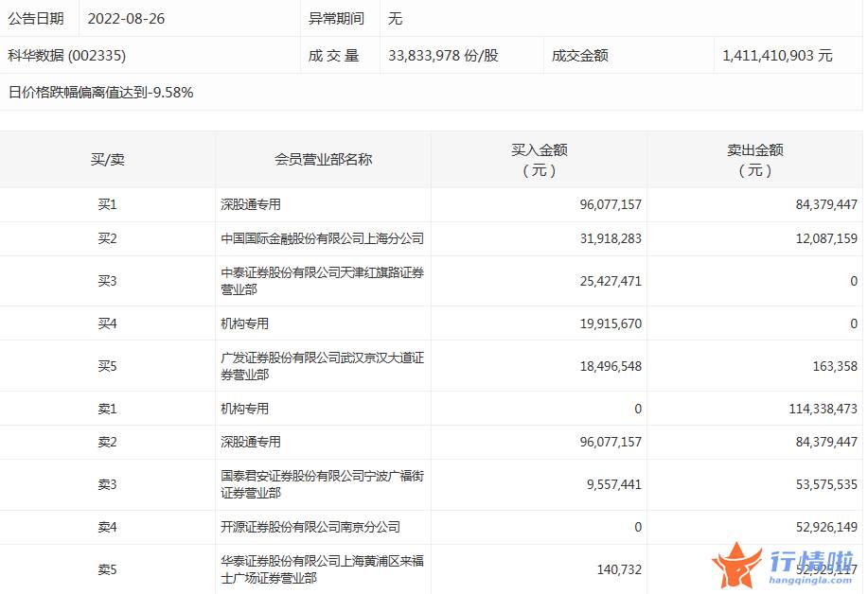Screen dimensions: 868x594
Task: Click the 成交金额 label
Action: pyautogui.click(x=580, y=55)
